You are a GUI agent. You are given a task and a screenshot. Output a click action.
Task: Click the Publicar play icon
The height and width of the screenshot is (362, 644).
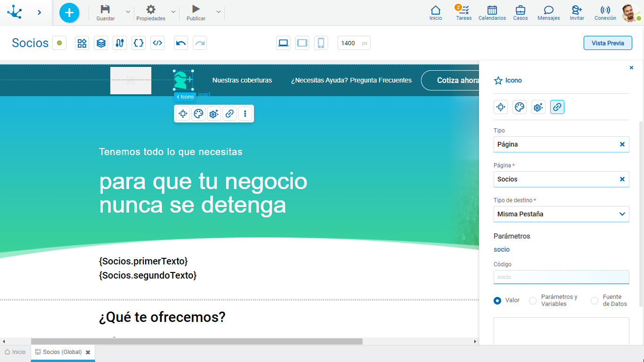(x=196, y=9)
